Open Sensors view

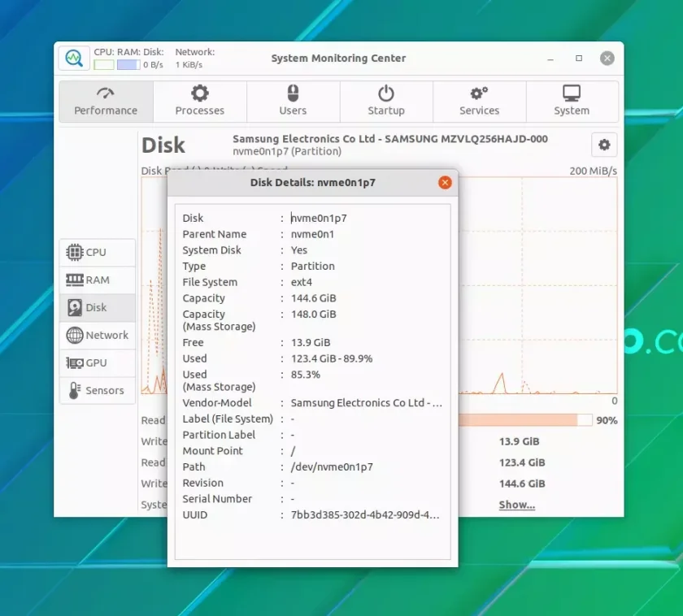[97, 391]
